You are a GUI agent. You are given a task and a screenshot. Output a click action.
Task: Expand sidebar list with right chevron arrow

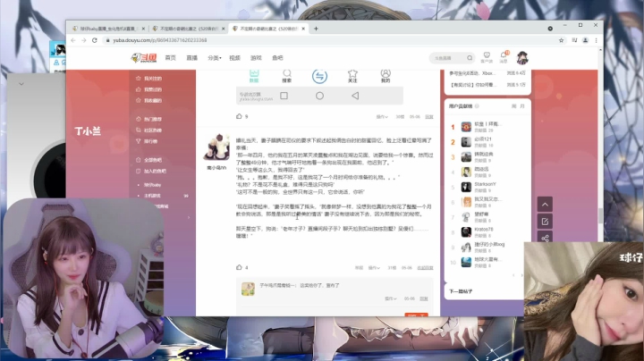coord(189,217)
